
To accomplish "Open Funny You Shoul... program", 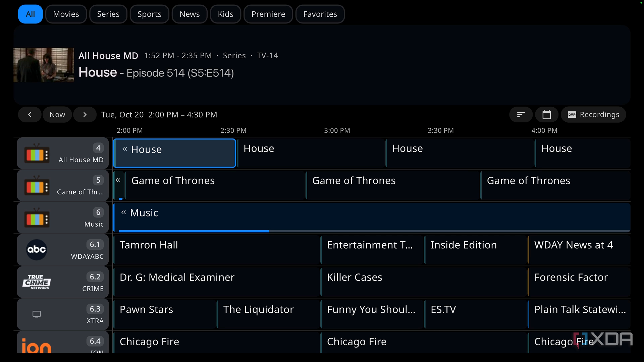I will 372,314.
